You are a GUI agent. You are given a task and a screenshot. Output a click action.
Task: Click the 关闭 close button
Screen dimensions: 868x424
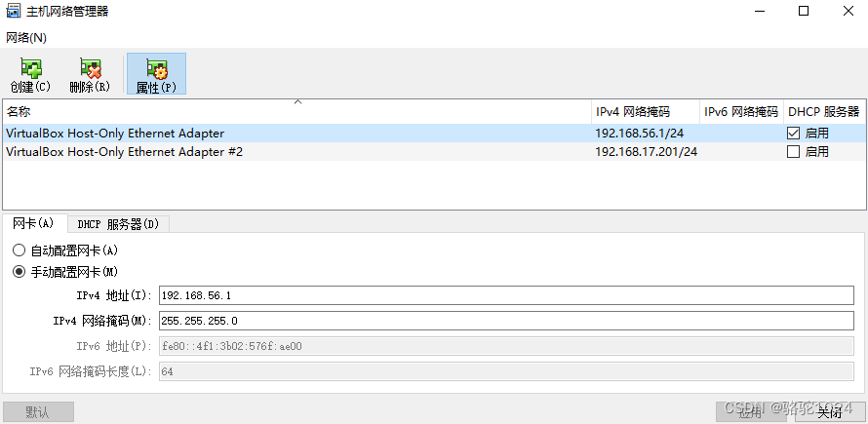(829, 412)
